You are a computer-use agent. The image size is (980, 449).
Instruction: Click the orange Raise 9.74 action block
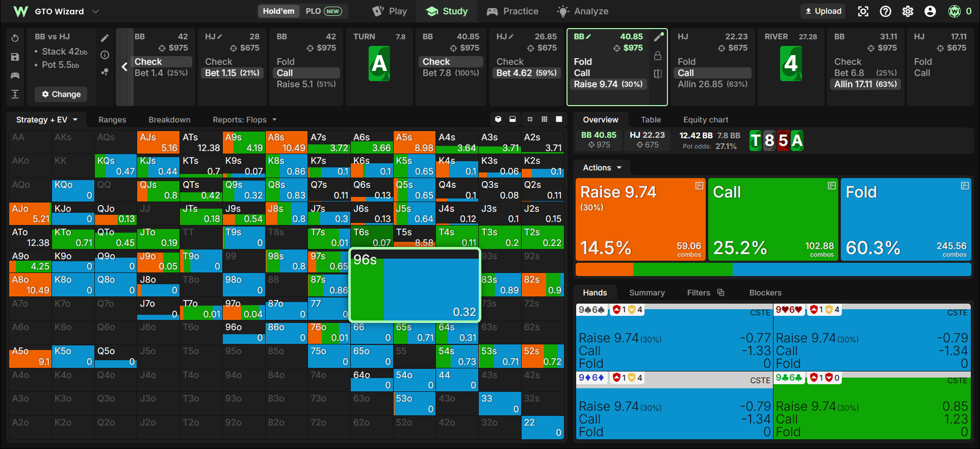pos(640,219)
